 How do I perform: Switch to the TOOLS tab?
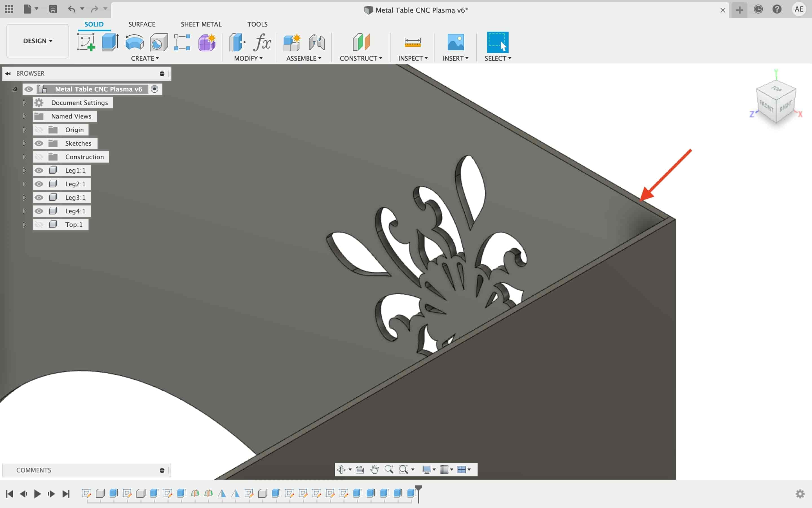click(x=257, y=24)
